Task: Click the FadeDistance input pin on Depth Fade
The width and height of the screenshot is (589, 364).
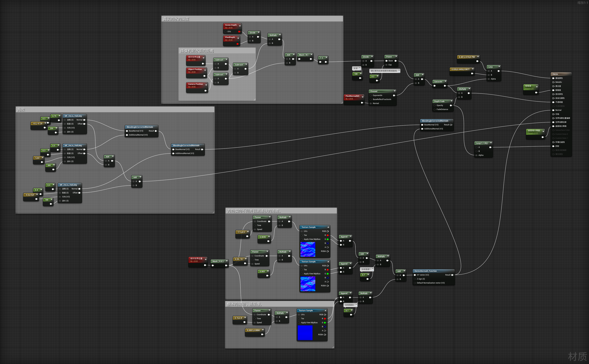Action: [x=435, y=110]
